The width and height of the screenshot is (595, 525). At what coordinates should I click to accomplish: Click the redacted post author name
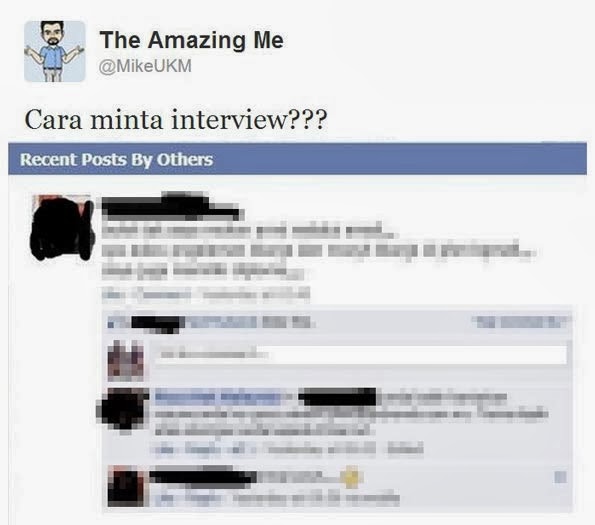[170, 207]
